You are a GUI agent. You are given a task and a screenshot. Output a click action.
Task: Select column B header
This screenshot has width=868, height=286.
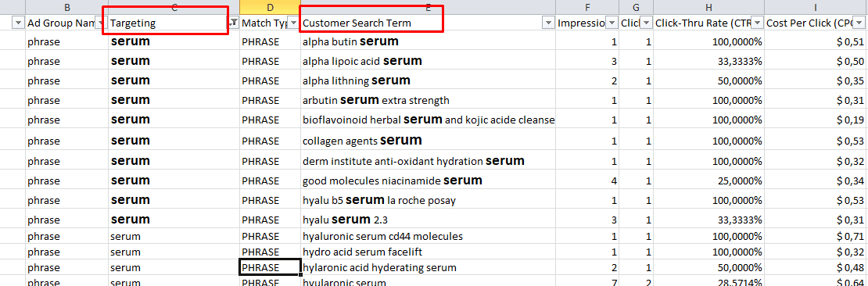[67, 7]
